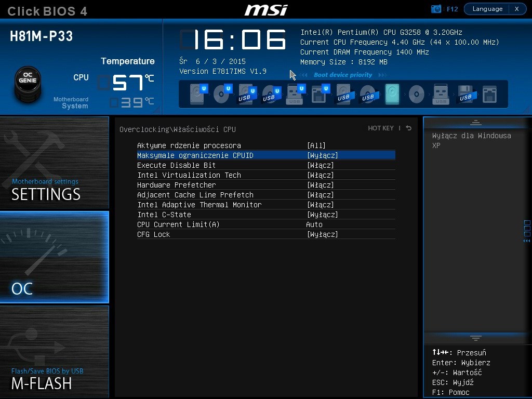Click the Wyłącz dla Windowsa XP help text

click(x=471, y=140)
